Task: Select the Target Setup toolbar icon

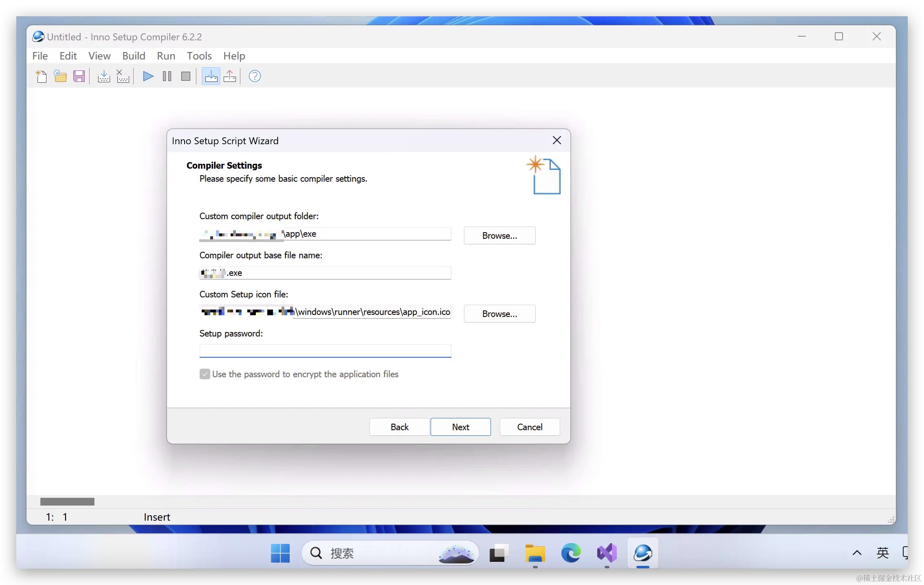Action: (211, 76)
